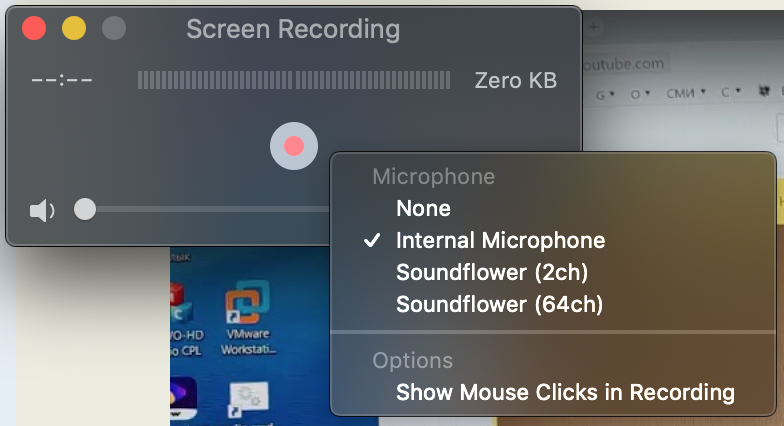Open the O bookmarks folder dropdown
This screenshot has width=784, height=426.
(639, 94)
